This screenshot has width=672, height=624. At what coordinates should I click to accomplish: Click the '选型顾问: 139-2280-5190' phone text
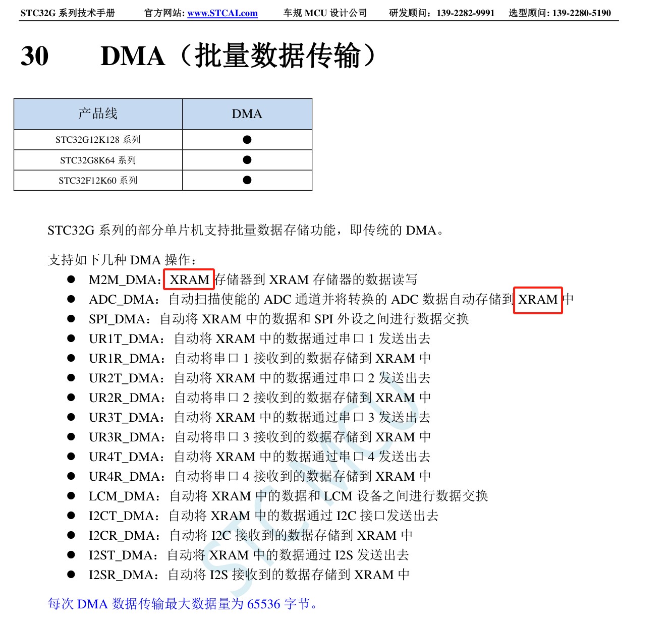pos(559,13)
